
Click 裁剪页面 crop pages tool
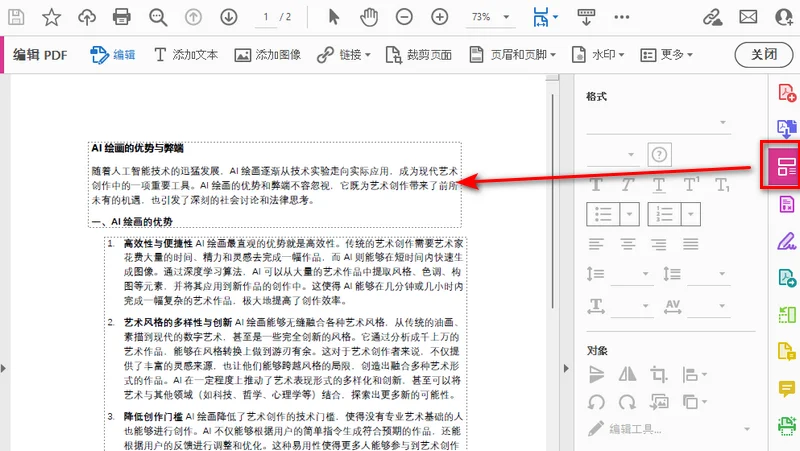pyautogui.click(x=418, y=55)
